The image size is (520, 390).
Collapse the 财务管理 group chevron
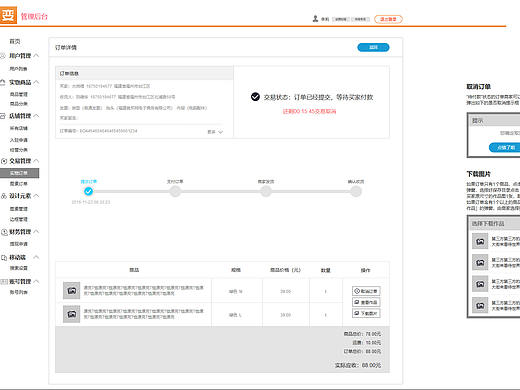click(36, 232)
